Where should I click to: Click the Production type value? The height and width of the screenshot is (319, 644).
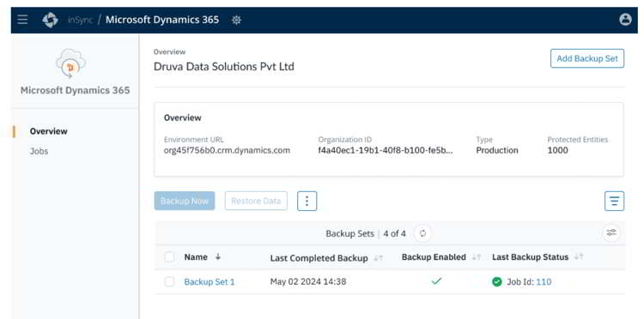point(497,150)
